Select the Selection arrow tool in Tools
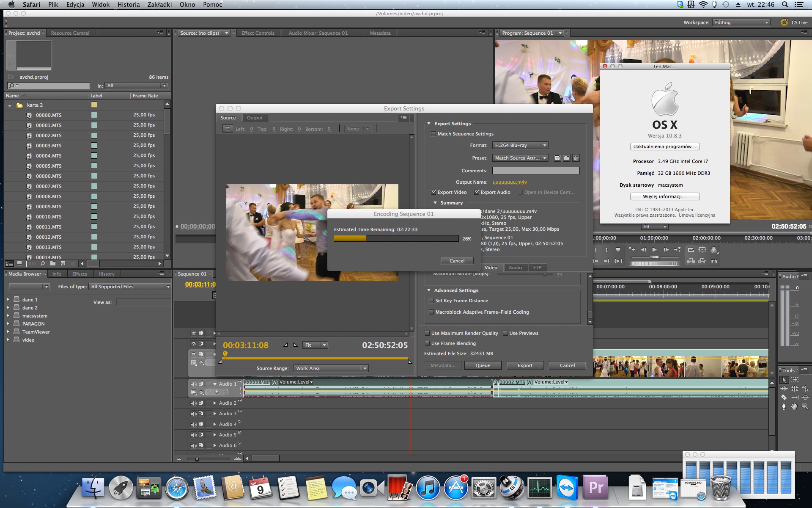Viewport: 812px width, 508px height. (x=784, y=380)
